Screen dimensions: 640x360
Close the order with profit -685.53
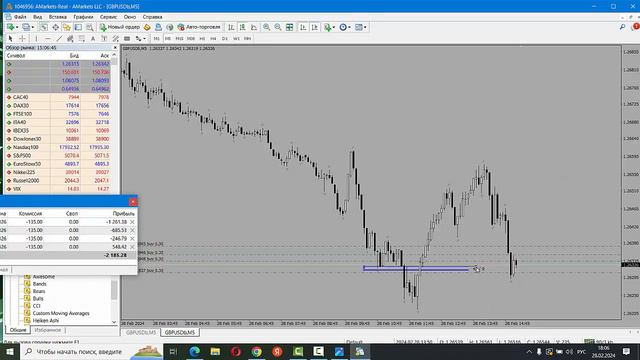(132, 230)
